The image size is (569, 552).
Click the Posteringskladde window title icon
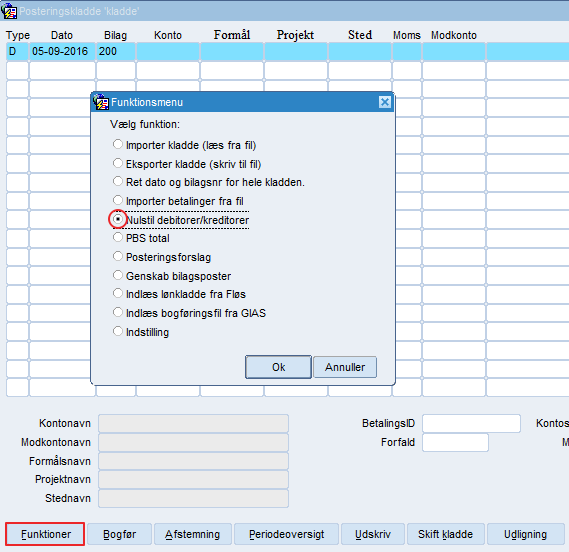(x=9, y=11)
